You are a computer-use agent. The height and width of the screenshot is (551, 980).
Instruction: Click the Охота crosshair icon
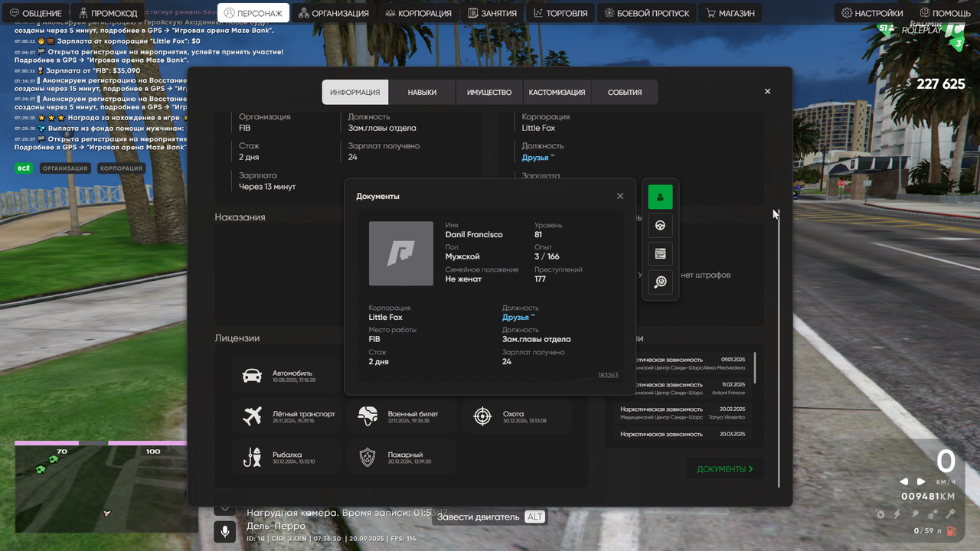coord(482,416)
